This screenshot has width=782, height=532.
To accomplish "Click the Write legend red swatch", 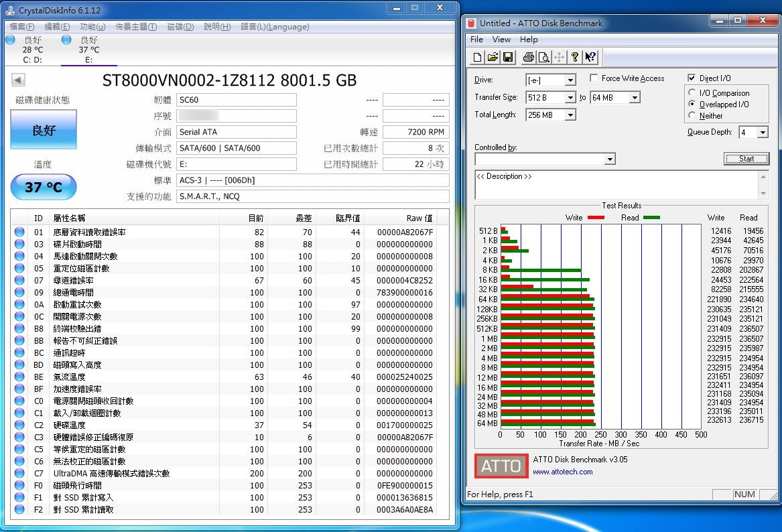I will [596, 217].
